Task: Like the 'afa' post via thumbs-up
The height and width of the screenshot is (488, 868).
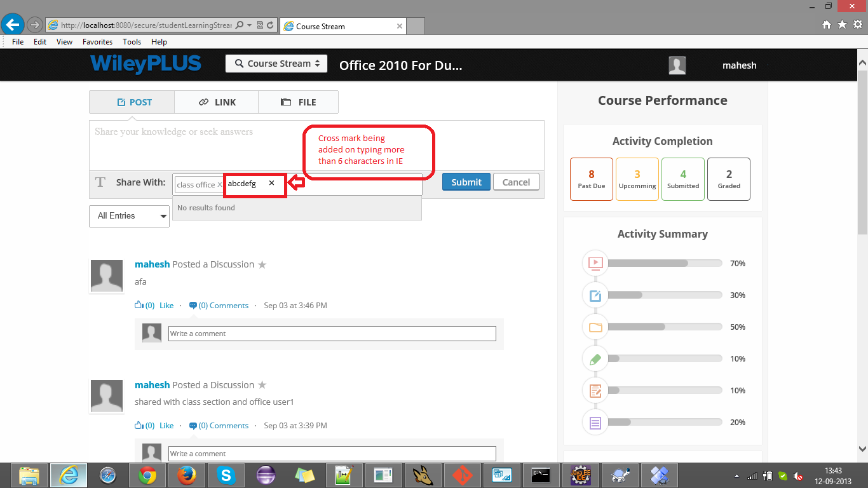Action: pyautogui.click(x=139, y=305)
